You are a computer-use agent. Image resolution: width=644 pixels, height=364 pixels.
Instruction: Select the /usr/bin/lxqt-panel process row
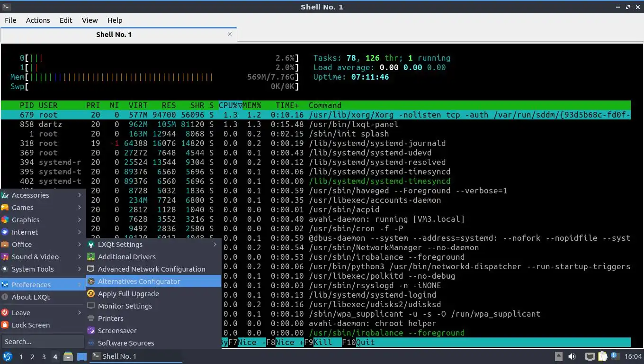[316, 124]
